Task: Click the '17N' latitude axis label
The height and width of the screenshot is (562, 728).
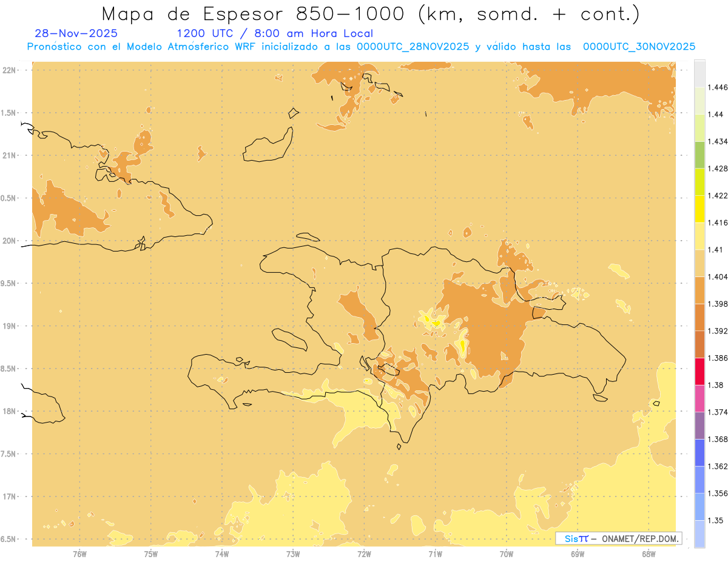Action: (x=8, y=497)
